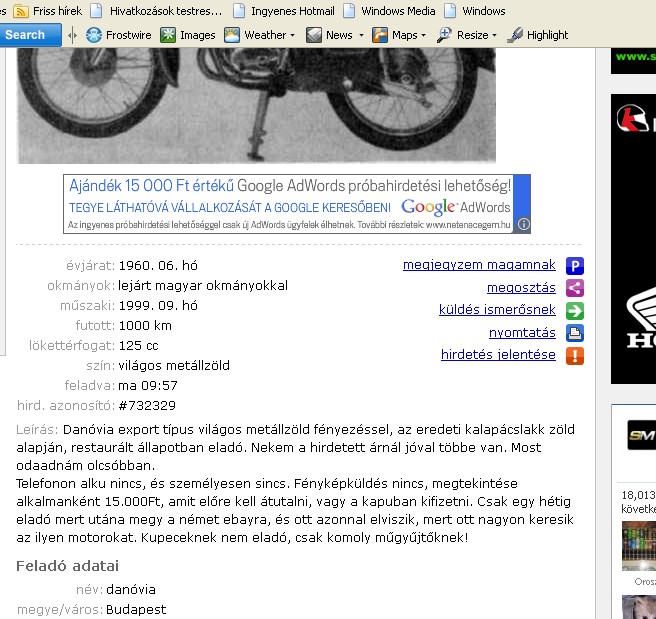Expand the Weather dropdown
The height and width of the screenshot is (619, 656).
pyautogui.click(x=292, y=35)
